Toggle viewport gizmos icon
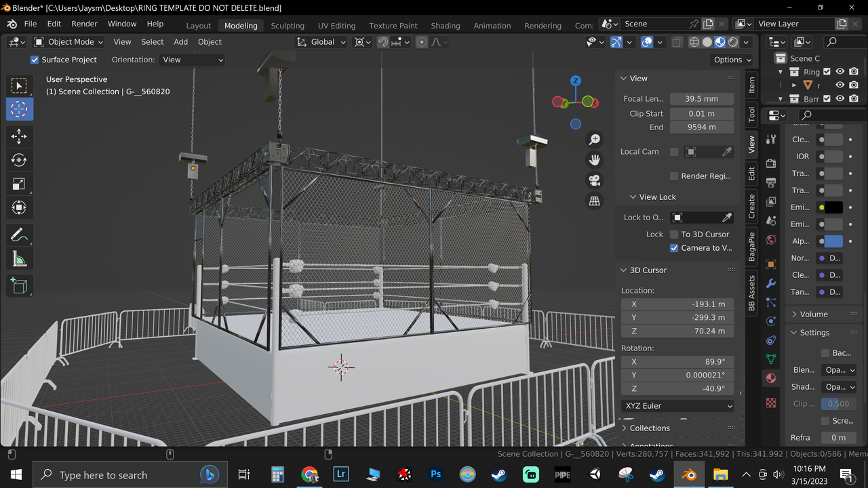The image size is (868, 488). [x=616, y=42]
